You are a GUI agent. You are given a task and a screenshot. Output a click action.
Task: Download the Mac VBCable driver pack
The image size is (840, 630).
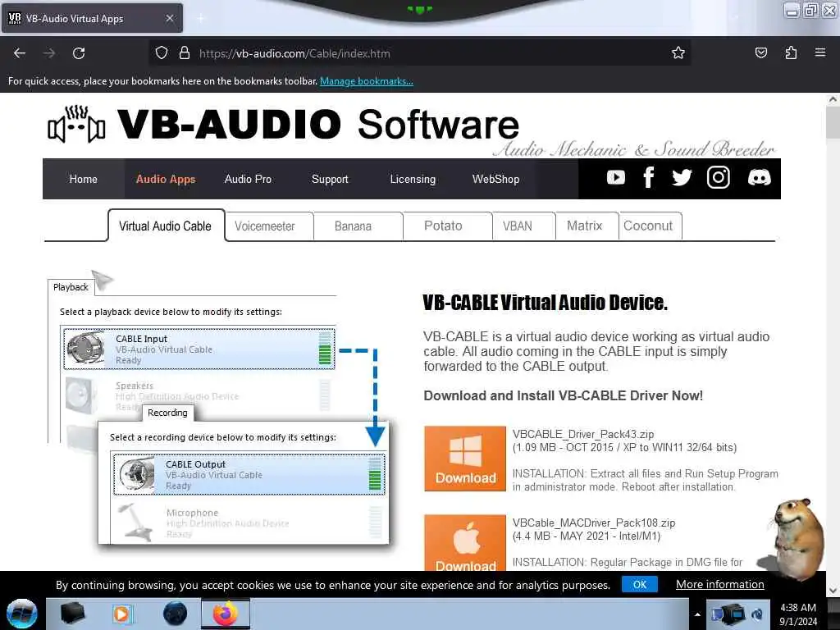pyautogui.click(x=465, y=543)
